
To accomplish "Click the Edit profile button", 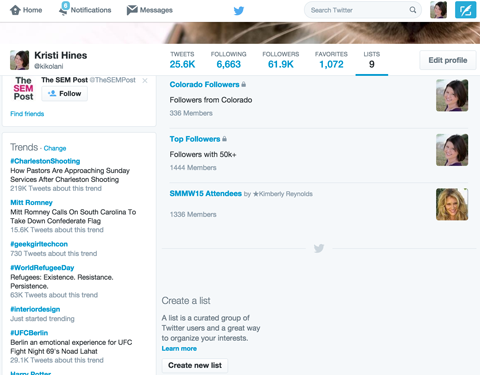I will tap(448, 60).
